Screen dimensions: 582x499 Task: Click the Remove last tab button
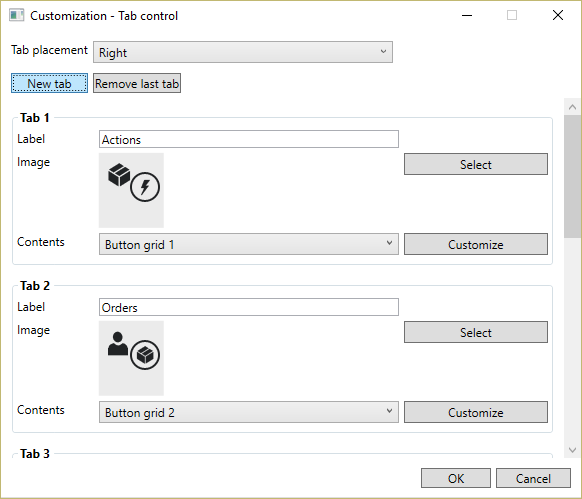click(137, 83)
